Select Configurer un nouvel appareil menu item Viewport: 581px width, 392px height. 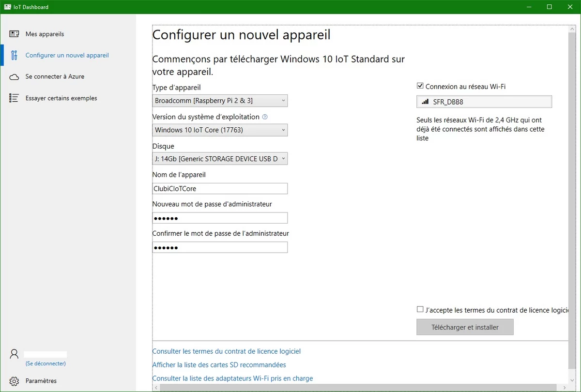coord(68,55)
